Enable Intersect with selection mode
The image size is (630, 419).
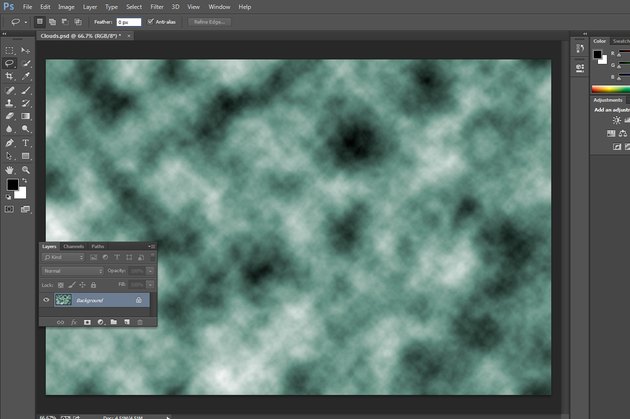tap(78, 22)
